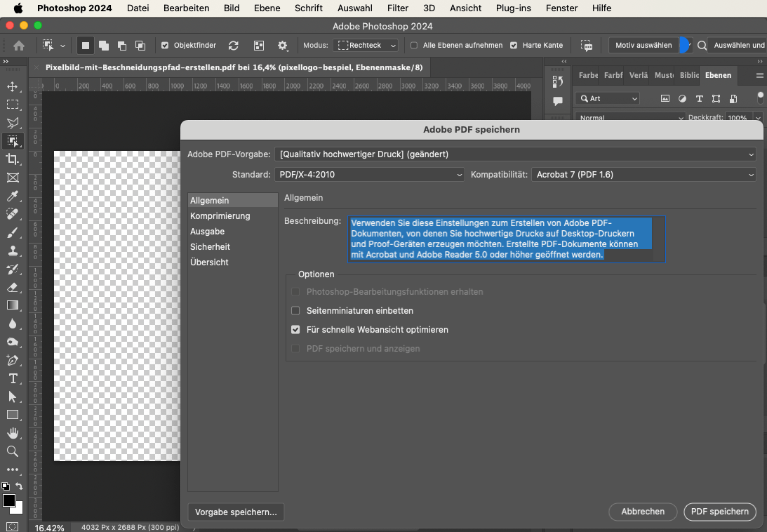
Task: Click the black foreground color swatch
Action: pos(9,500)
